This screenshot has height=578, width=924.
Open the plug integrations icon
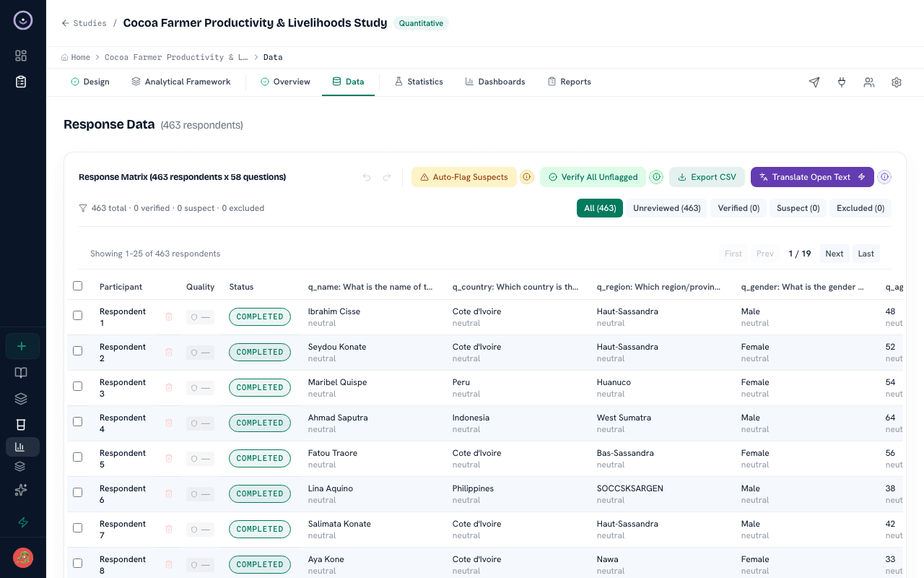pyautogui.click(x=842, y=82)
